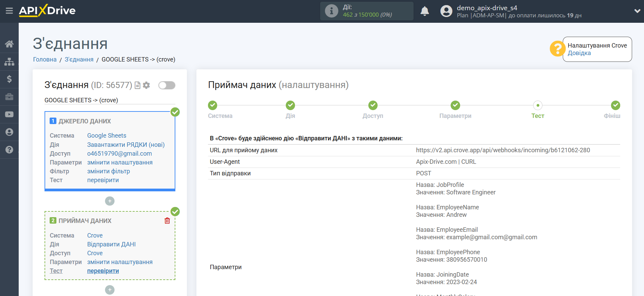Image resolution: width=644 pixels, height=296 pixels.
Task: Go to the Доступ step
Action: pyautogui.click(x=373, y=105)
